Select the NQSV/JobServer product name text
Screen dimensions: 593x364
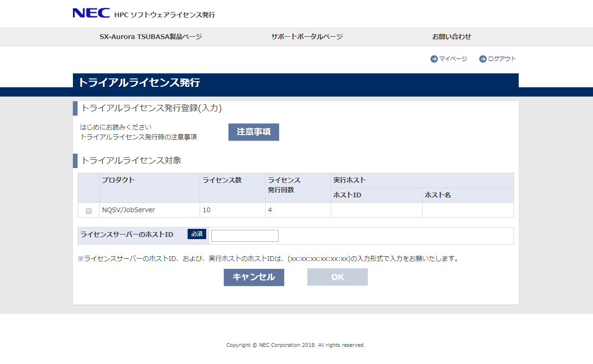tap(129, 210)
